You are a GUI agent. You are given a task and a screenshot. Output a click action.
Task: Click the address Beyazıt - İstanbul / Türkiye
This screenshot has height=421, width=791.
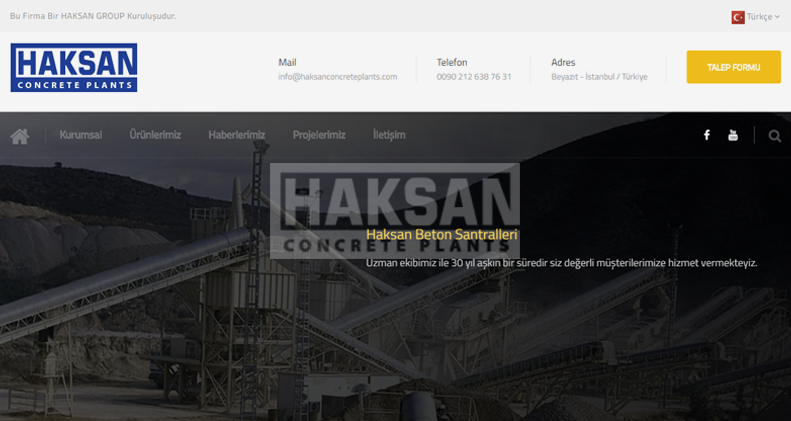point(599,77)
